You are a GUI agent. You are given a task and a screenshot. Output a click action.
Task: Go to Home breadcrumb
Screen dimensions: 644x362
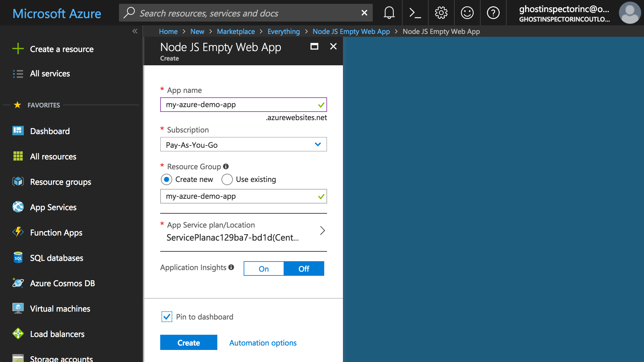[x=168, y=31]
